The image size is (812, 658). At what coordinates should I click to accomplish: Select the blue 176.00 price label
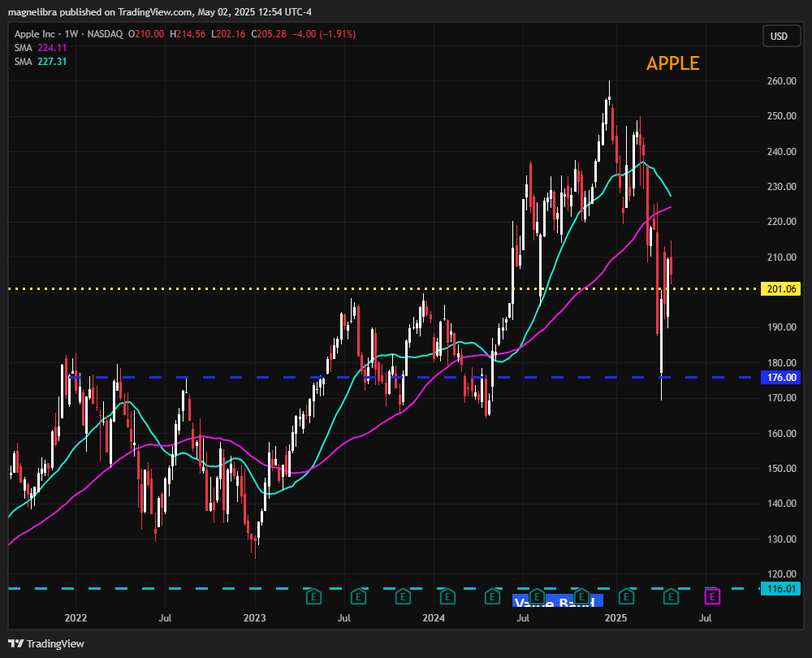[780, 377]
